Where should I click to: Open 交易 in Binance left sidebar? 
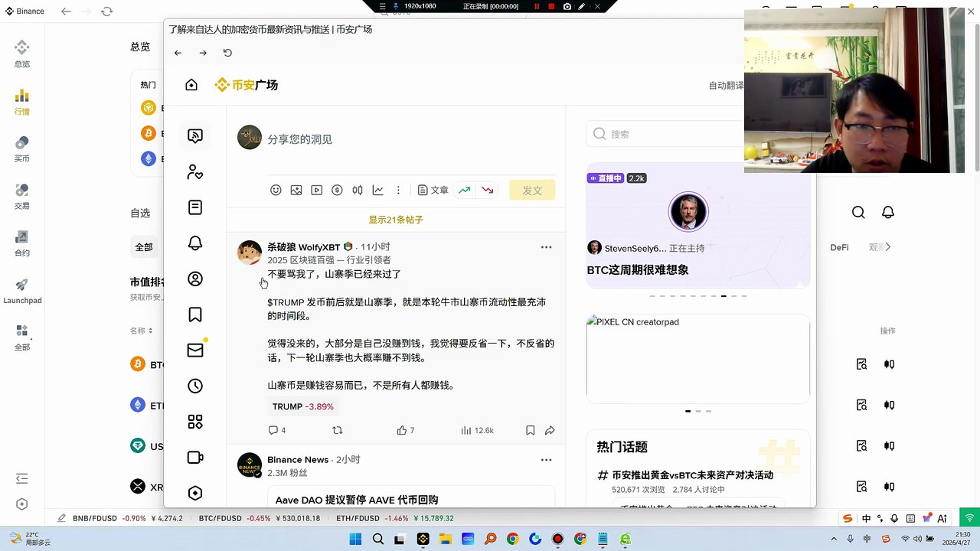[x=22, y=196]
